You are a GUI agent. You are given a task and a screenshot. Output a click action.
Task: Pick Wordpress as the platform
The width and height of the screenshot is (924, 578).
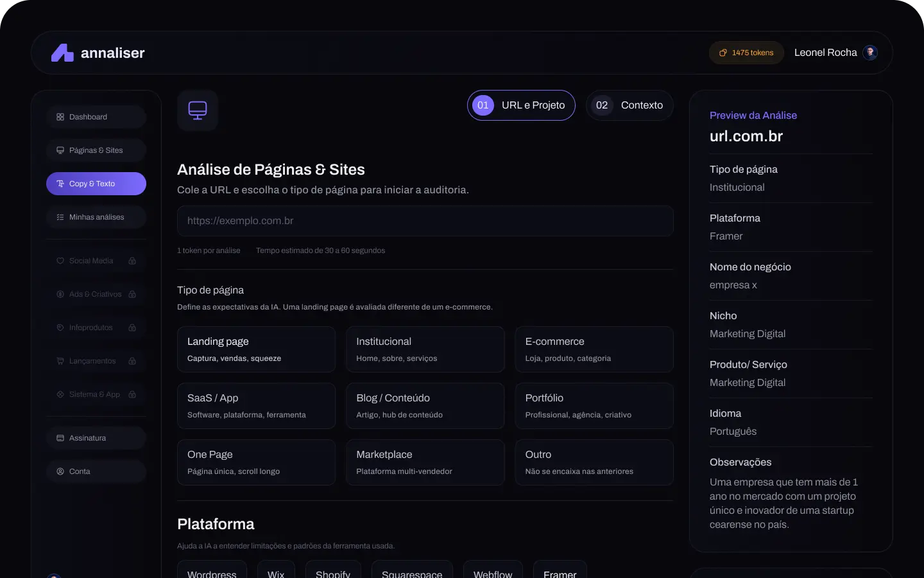(x=212, y=570)
